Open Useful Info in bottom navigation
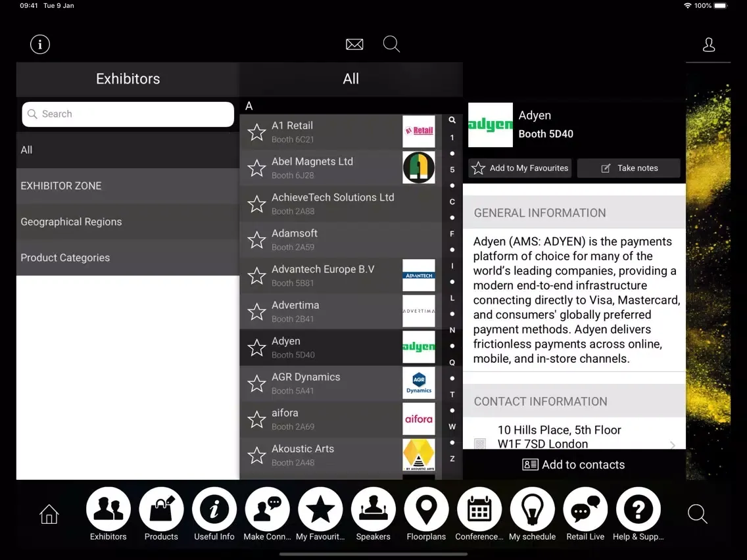The width and height of the screenshot is (747, 560). 214,514
